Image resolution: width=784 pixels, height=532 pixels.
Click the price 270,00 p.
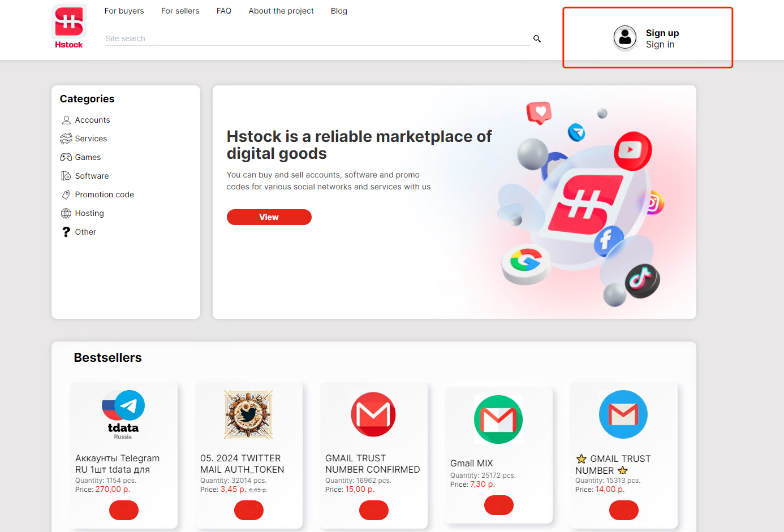click(113, 489)
